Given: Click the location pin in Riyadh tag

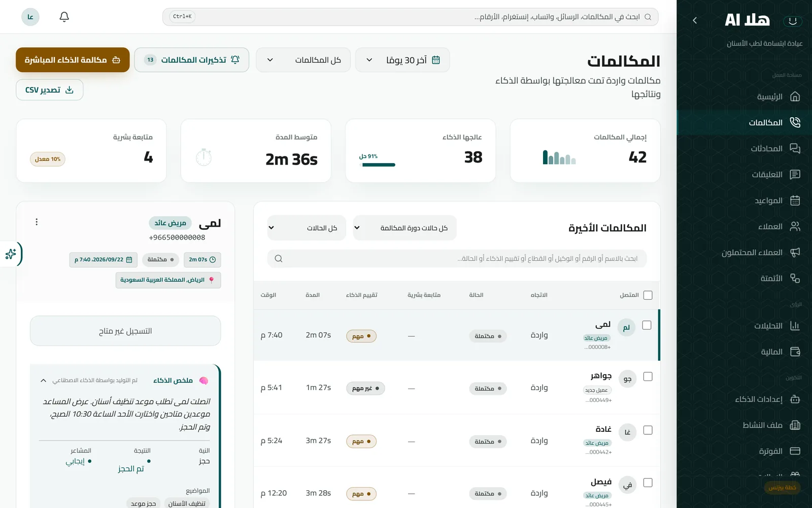Looking at the screenshot, I should click(x=212, y=280).
